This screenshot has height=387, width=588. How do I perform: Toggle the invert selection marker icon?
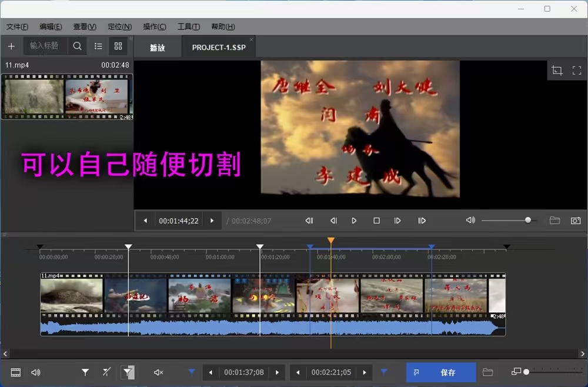click(128, 372)
